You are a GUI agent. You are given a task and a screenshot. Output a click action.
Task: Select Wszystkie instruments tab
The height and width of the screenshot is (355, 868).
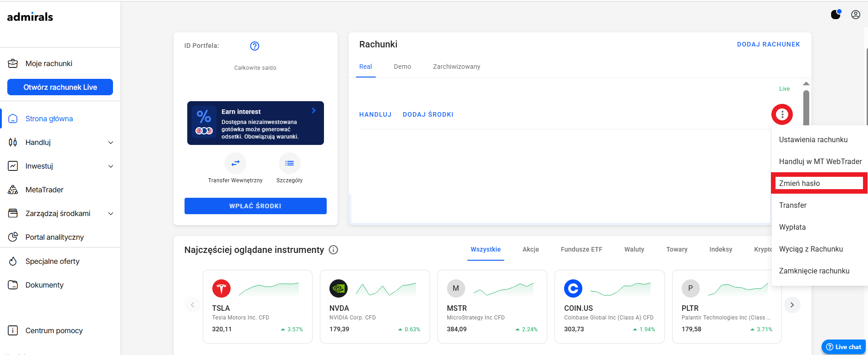coord(486,249)
